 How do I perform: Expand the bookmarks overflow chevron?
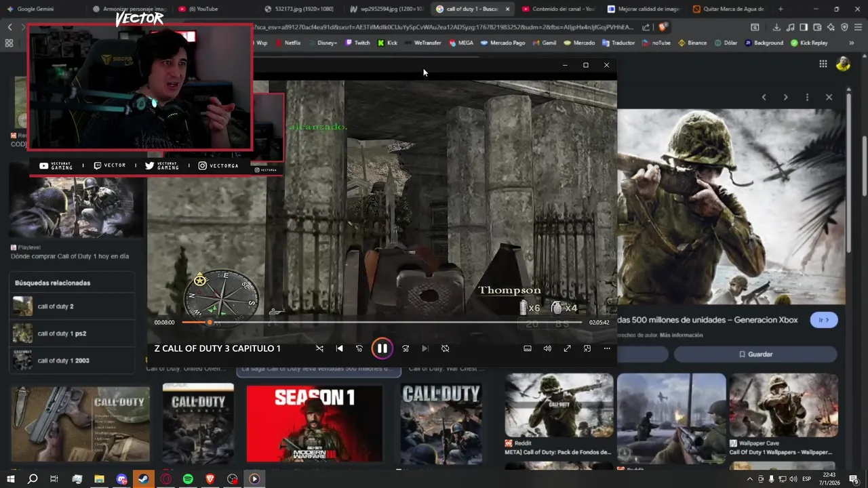coord(852,43)
